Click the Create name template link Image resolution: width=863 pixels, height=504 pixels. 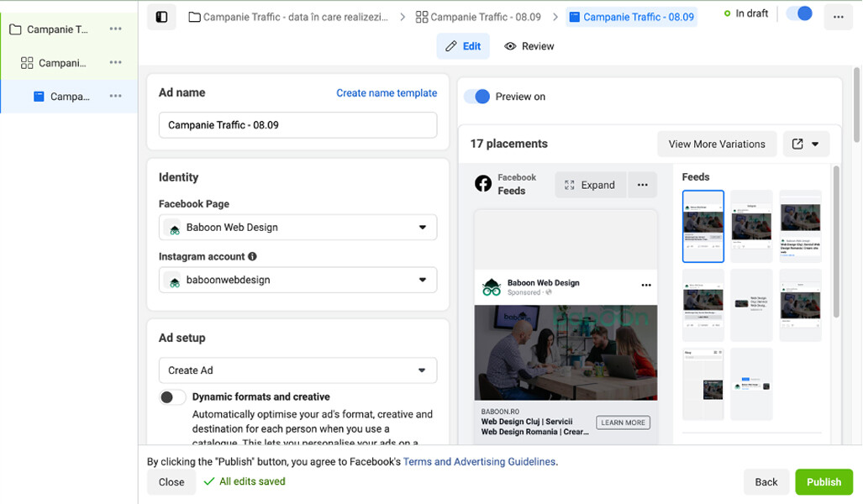387,93
